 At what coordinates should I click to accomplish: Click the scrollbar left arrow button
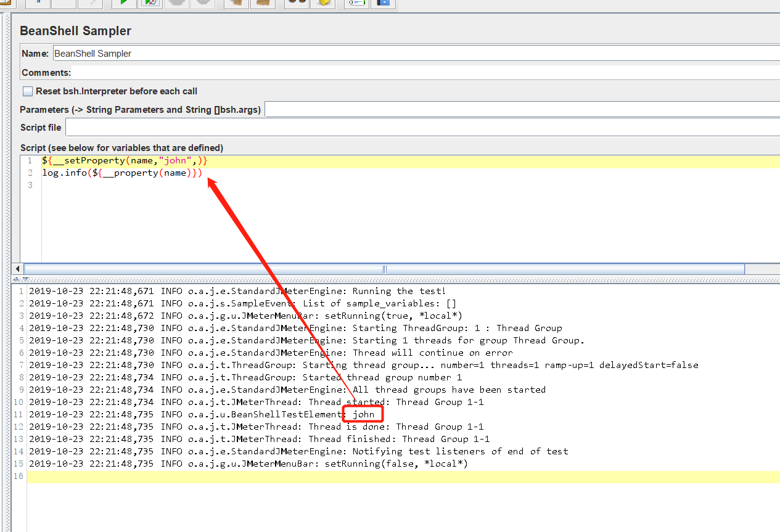click(17, 269)
